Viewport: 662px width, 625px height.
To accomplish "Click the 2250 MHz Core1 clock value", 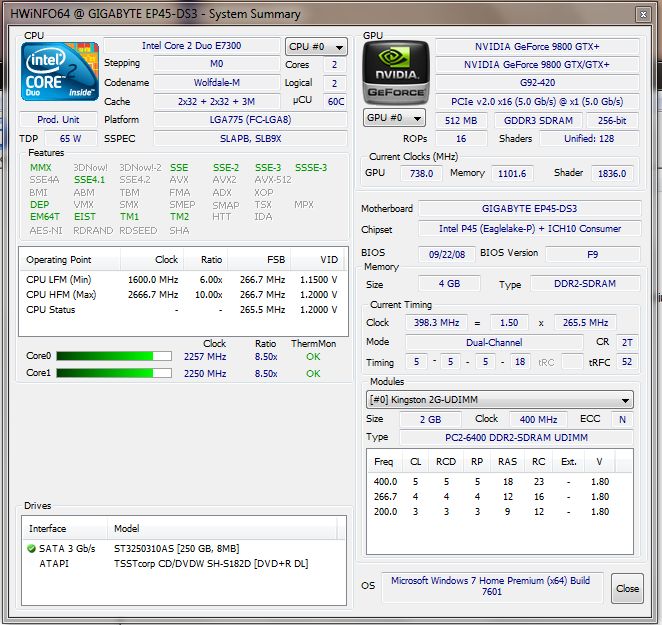I will click(205, 374).
